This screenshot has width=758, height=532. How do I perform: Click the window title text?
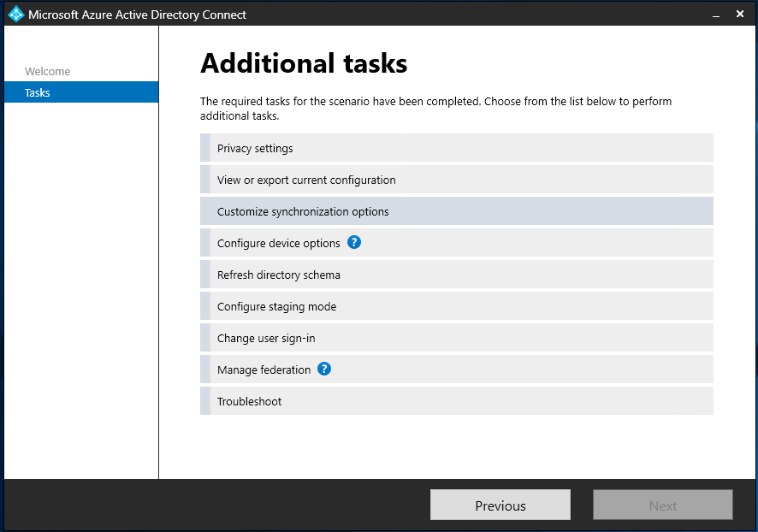click(x=137, y=15)
